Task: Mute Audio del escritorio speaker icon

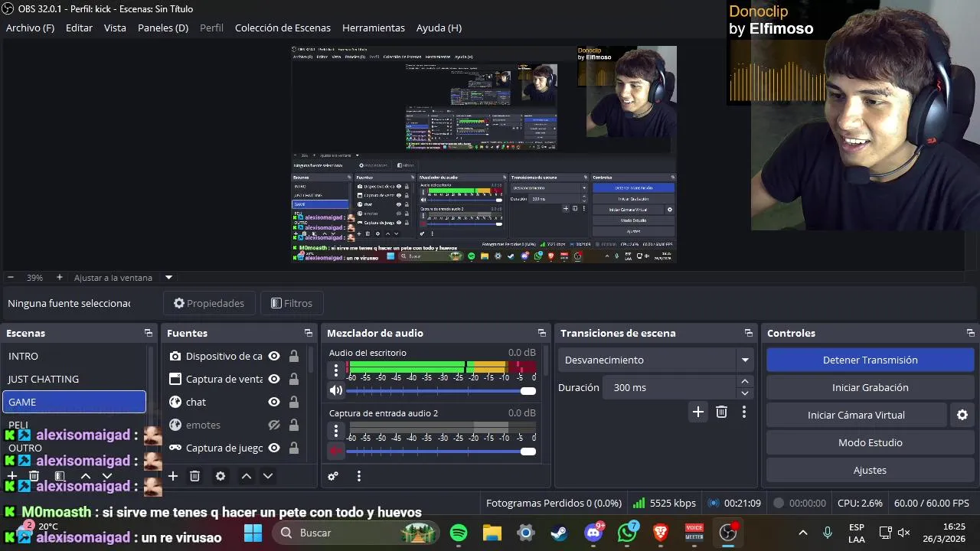Action: (336, 390)
